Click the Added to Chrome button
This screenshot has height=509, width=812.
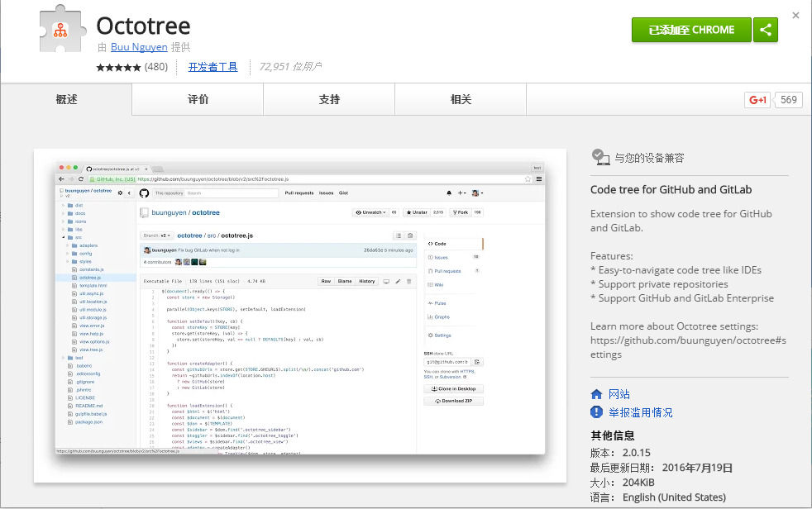[691, 30]
